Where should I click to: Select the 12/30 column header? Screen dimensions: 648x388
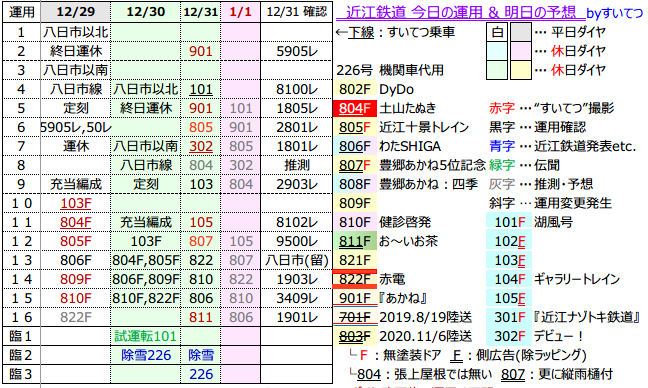(145, 12)
